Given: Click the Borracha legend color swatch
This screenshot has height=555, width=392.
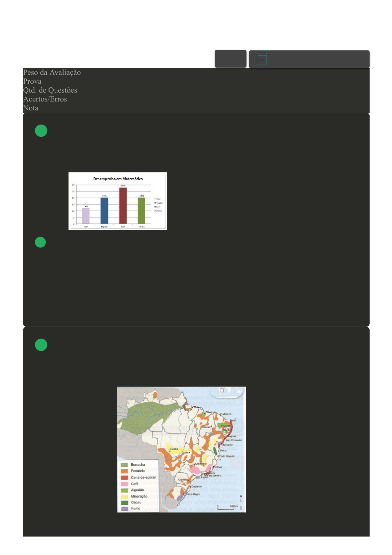Looking at the screenshot, I should (x=124, y=465).
